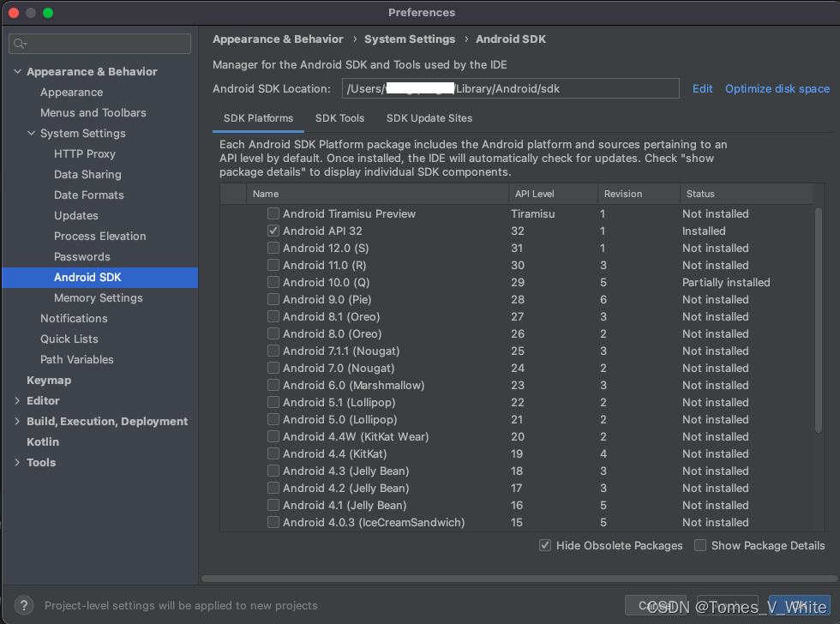
Task: Click the Status column header
Action: click(x=747, y=194)
